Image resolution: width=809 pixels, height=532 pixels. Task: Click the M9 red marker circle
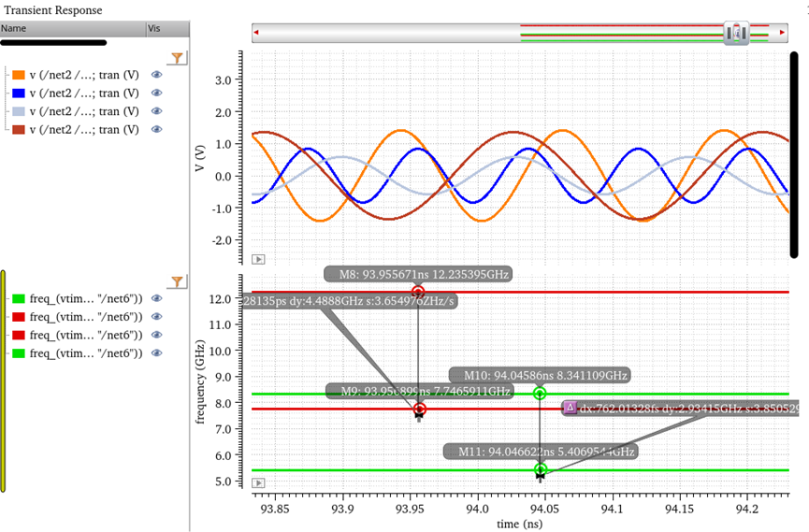[420, 409]
